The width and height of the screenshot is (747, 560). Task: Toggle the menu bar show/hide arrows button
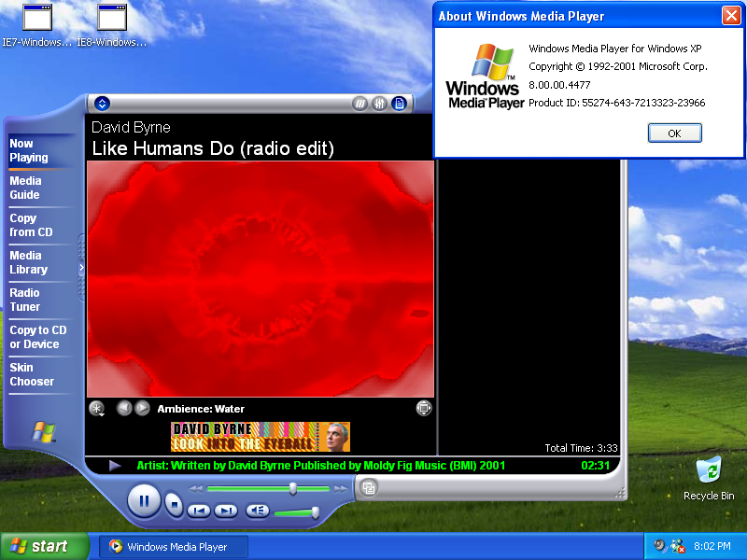(102, 104)
